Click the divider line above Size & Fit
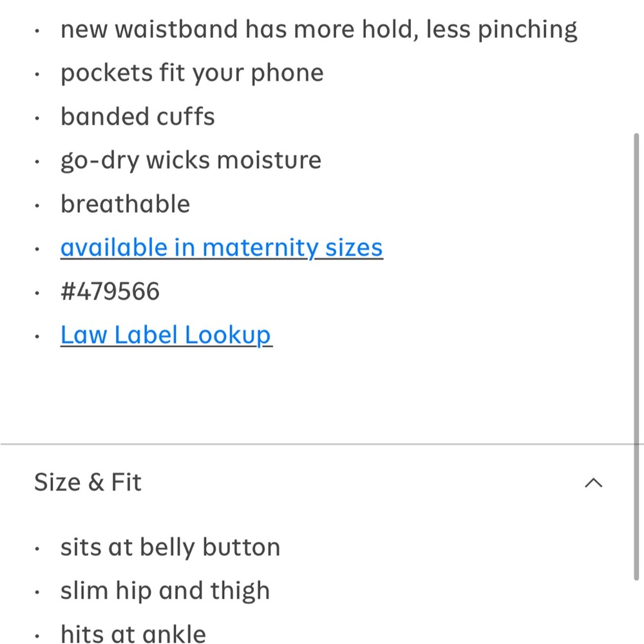The width and height of the screenshot is (644, 644). 322,444
